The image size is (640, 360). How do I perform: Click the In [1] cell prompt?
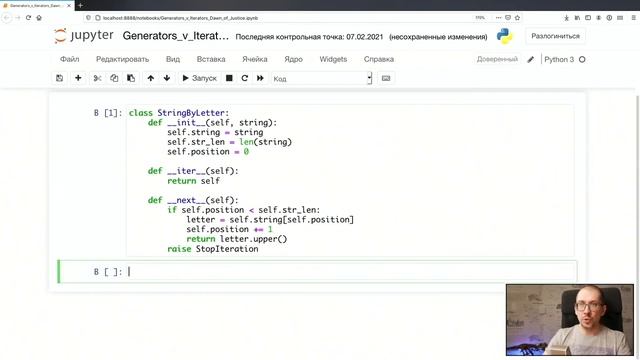pyautogui.click(x=108, y=113)
